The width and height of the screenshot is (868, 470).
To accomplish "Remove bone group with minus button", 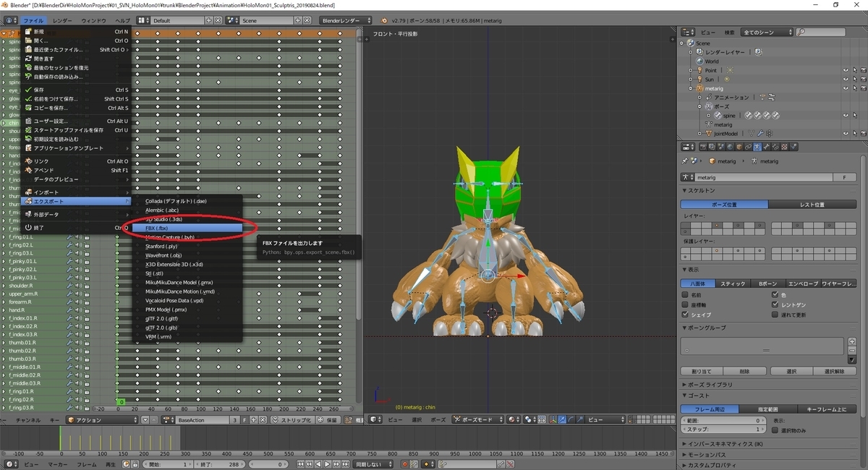I will coord(851,351).
